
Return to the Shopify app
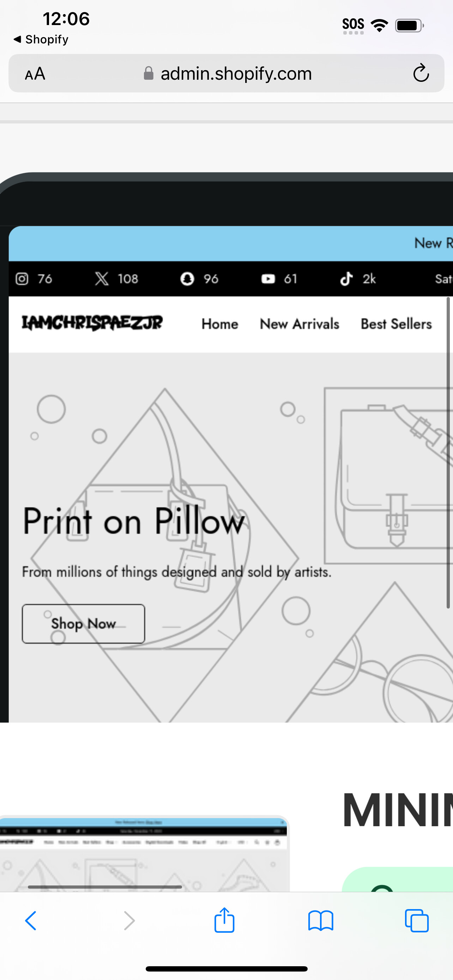pos(41,39)
